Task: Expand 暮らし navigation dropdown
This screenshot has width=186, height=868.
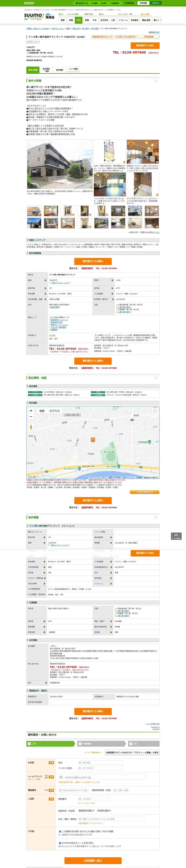Action: click(x=157, y=20)
